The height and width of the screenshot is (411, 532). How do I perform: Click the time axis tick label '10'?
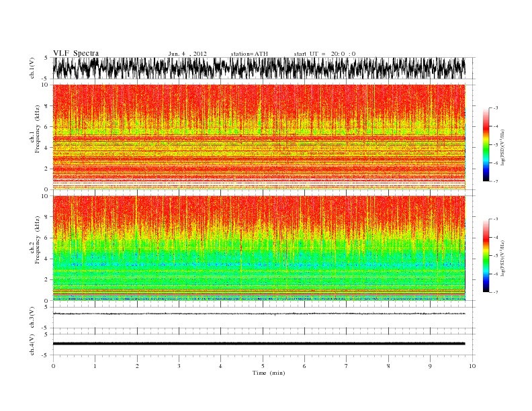pos(472,366)
